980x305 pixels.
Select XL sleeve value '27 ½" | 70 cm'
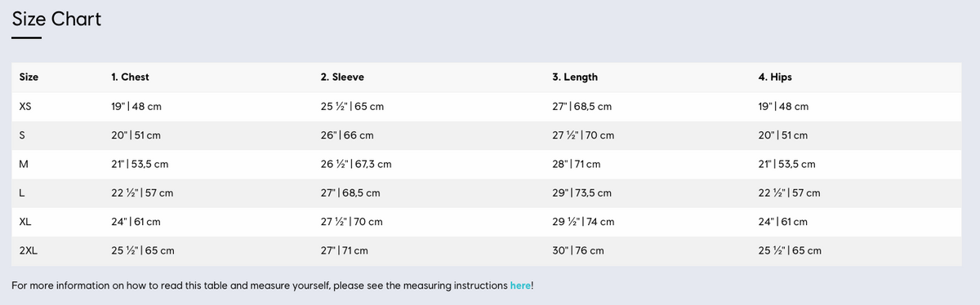point(352,222)
